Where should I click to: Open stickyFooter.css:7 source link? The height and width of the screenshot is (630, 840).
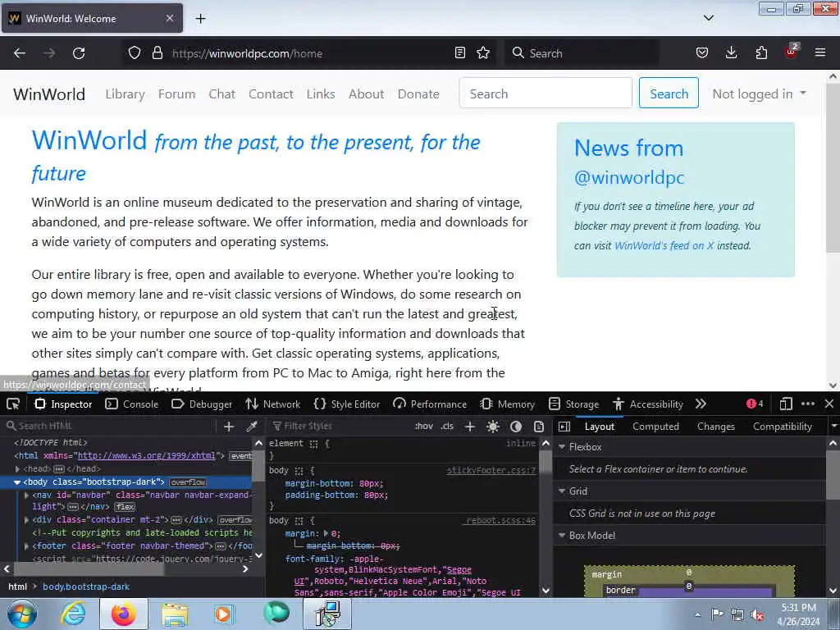491,470
